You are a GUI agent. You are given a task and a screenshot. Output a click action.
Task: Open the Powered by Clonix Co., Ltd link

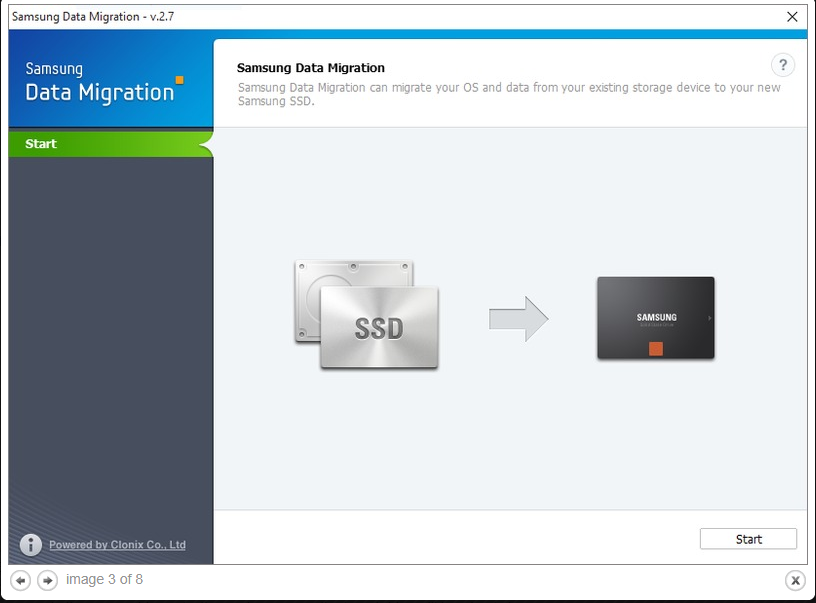point(117,545)
